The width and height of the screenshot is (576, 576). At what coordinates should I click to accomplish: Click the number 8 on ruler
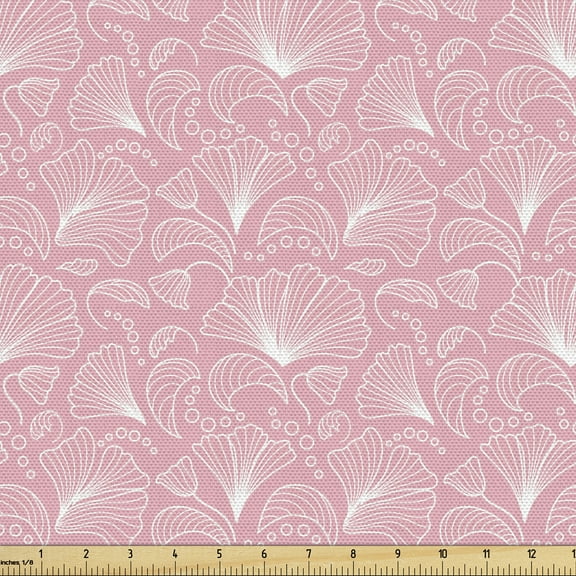(353, 554)
